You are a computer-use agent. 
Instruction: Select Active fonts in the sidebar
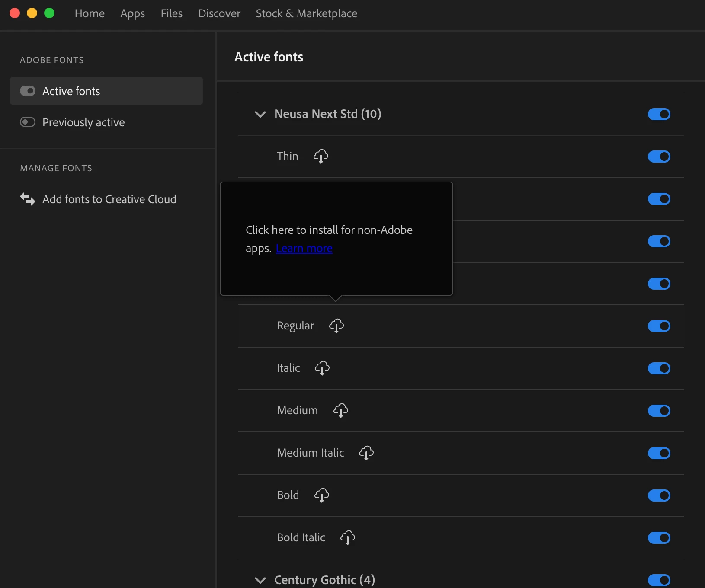(x=106, y=91)
